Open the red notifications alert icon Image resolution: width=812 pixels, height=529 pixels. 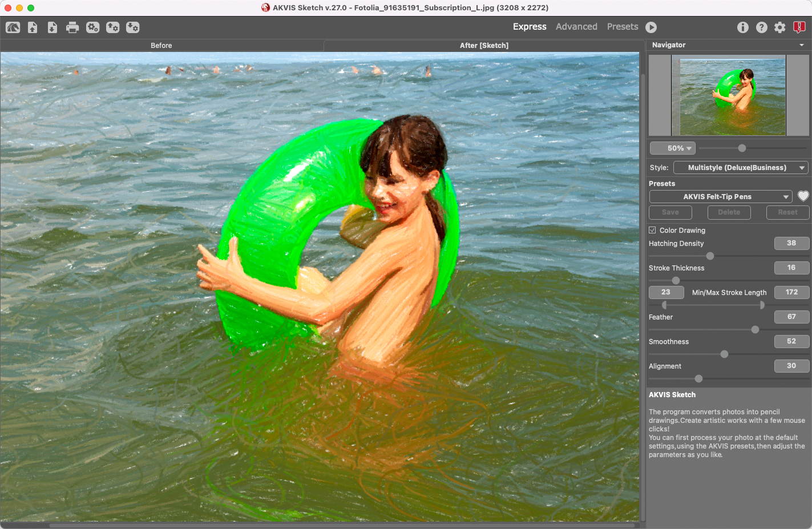point(799,27)
